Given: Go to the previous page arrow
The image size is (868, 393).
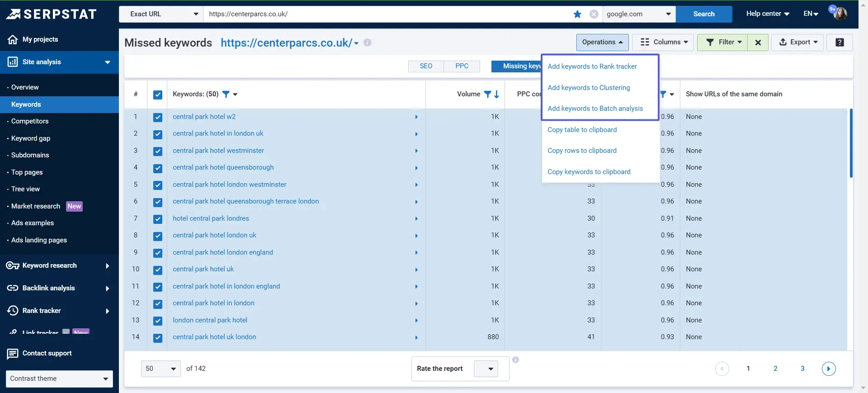Looking at the screenshot, I should click(722, 369).
